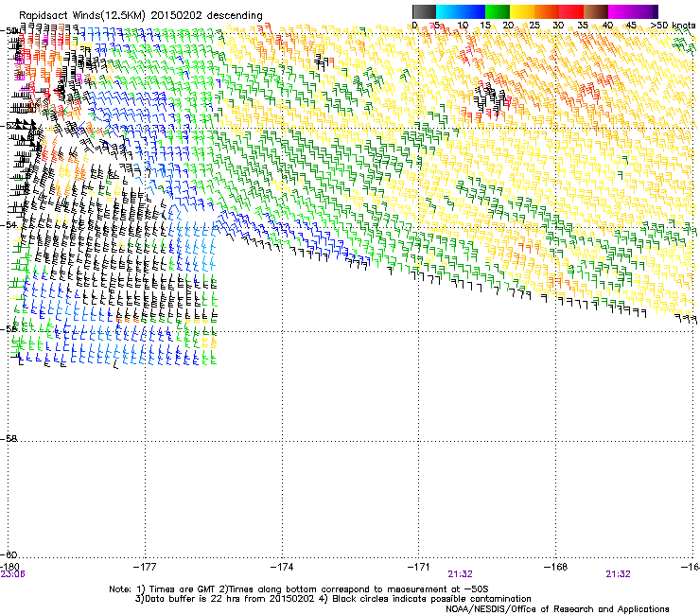Click the -180 longitude axis label
The height and width of the screenshot is (615, 700).
(9, 567)
